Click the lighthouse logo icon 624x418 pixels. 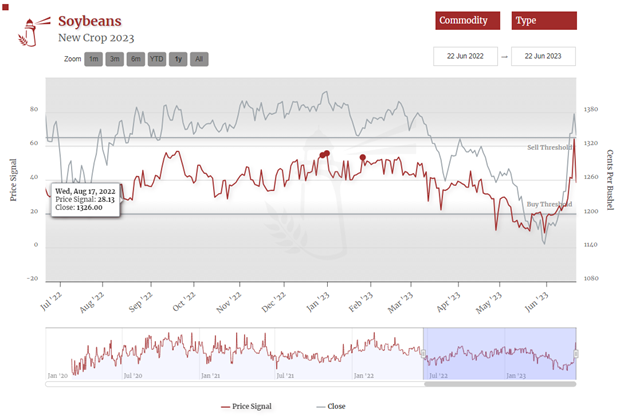(33, 32)
